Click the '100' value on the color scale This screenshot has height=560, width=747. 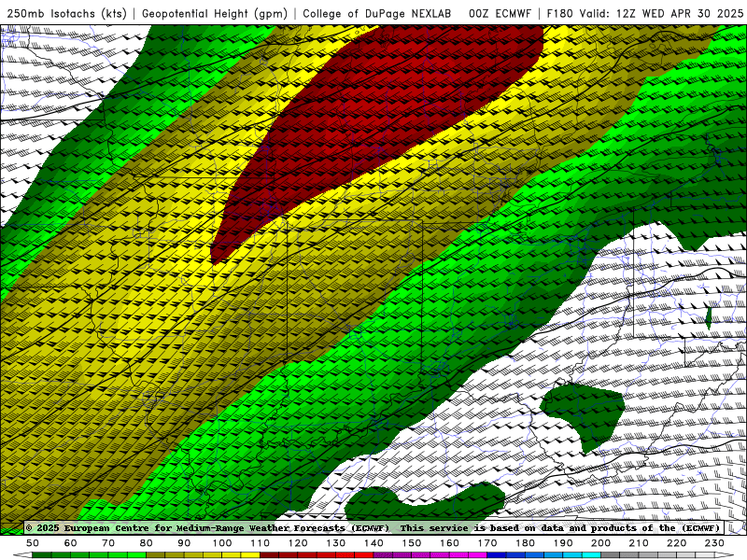coord(222,543)
